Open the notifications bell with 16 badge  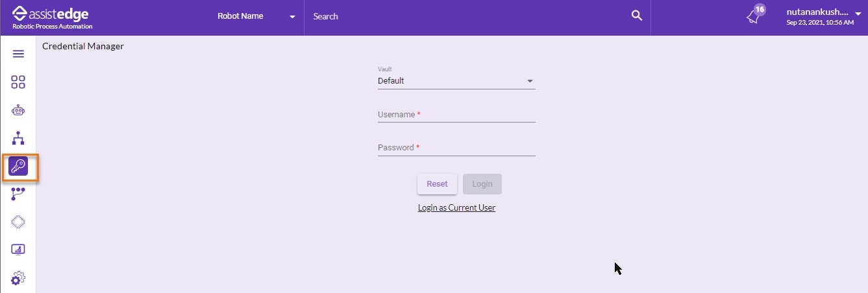click(x=755, y=16)
